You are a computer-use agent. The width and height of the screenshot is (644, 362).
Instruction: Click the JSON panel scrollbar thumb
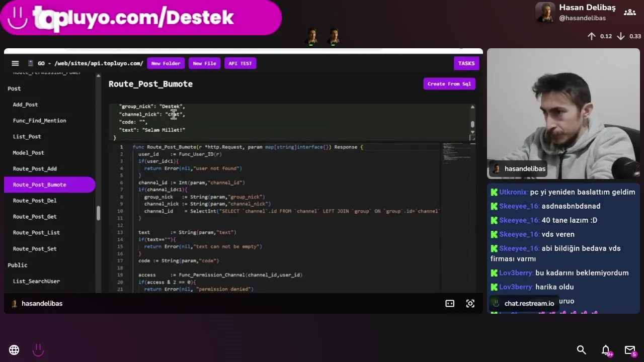coord(472,124)
